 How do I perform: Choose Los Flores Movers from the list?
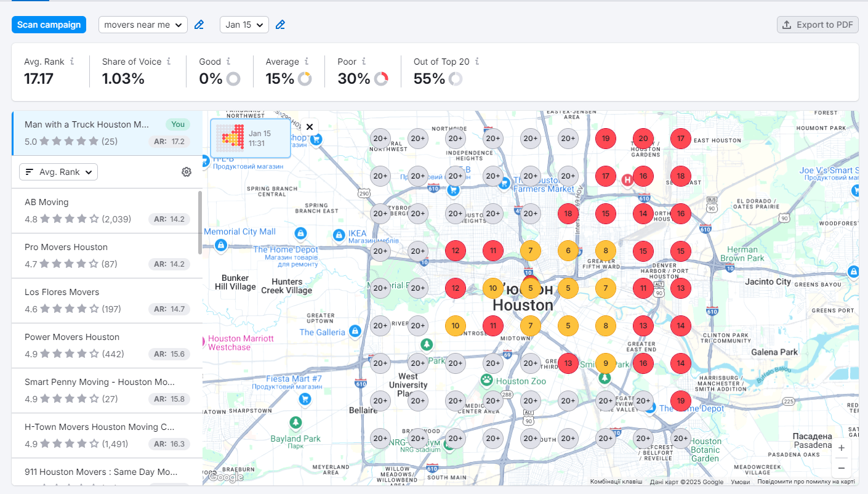tap(107, 301)
